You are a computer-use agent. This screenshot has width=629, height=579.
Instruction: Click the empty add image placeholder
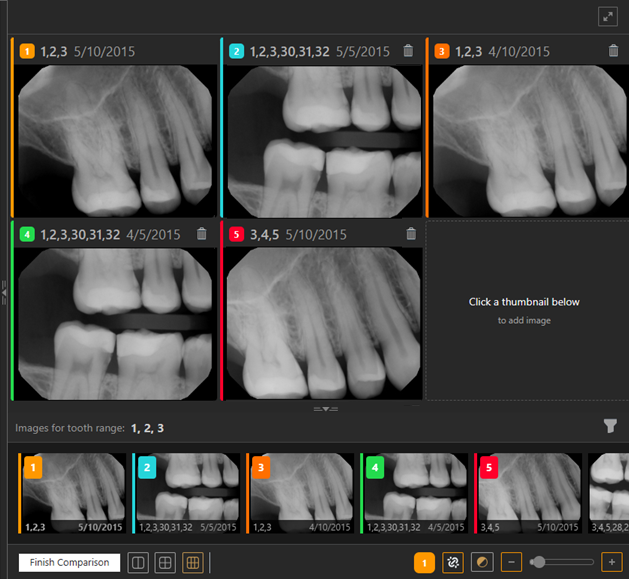click(x=524, y=310)
